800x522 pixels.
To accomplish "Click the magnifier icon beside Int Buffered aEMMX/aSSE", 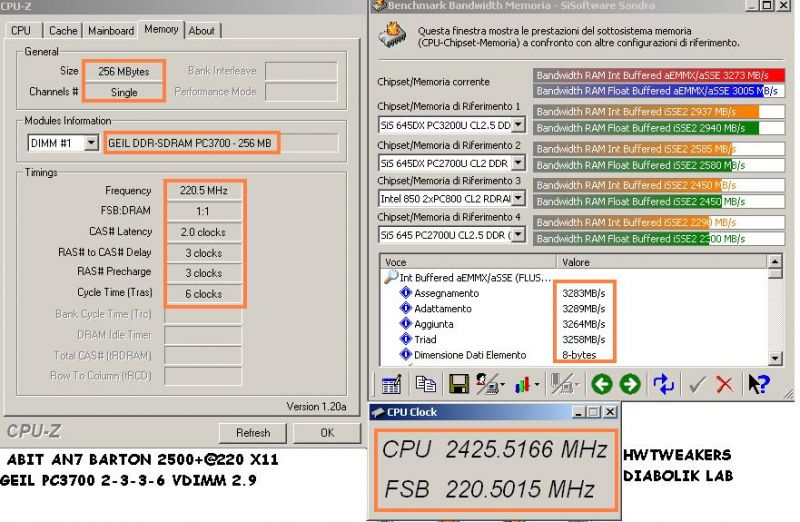I will pyautogui.click(x=391, y=277).
